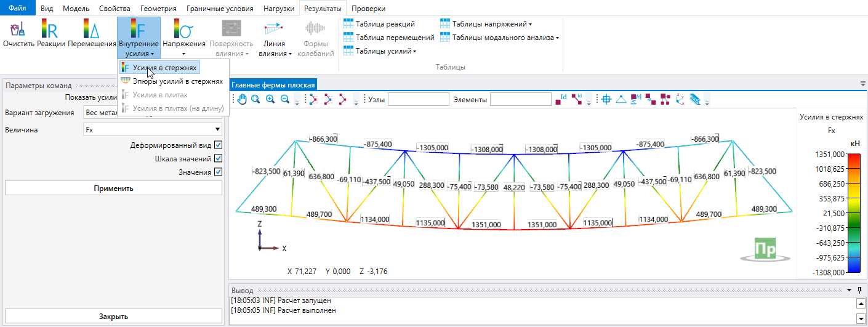Click the blue crosshair nodes icon
This screenshot has width=868, height=327.
[606, 99]
